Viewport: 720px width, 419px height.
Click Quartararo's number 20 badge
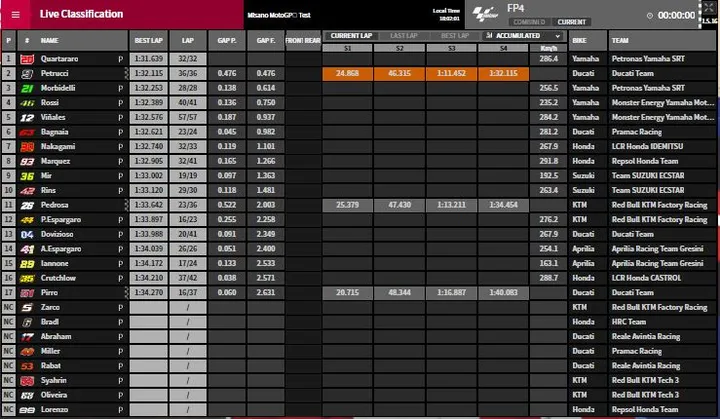(x=27, y=59)
